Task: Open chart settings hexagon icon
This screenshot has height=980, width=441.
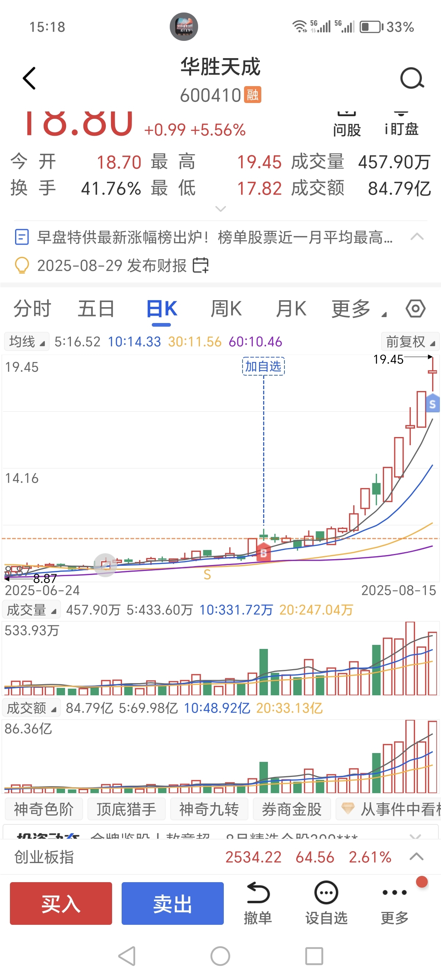Action: (415, 308)
